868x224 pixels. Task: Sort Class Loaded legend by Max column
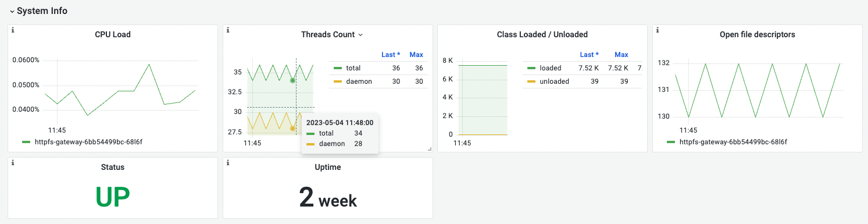621,55
